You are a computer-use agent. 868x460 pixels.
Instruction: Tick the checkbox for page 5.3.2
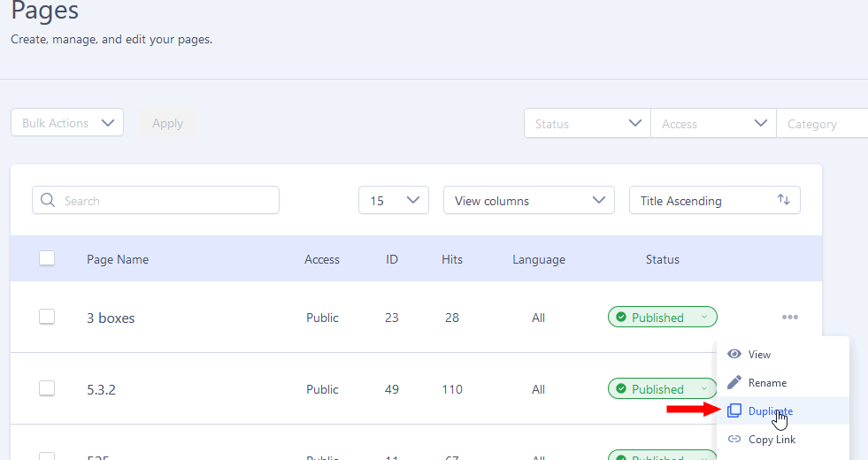point(47,388)
